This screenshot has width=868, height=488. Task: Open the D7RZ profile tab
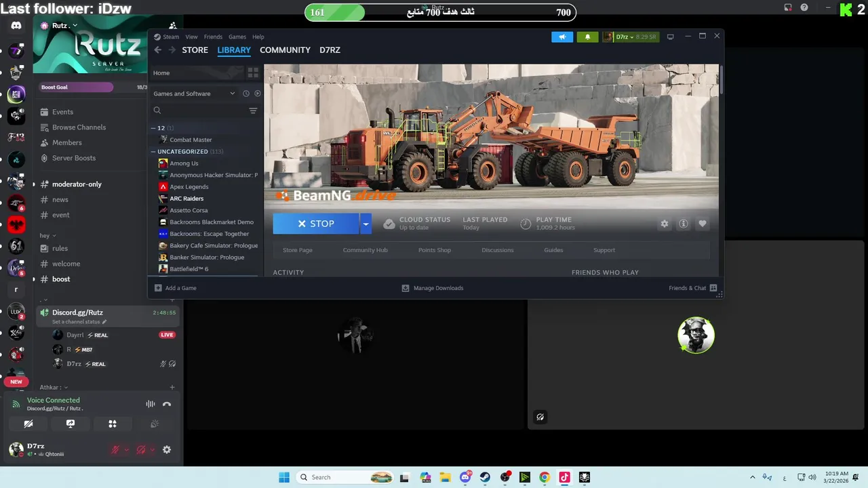tap(330, 50)
